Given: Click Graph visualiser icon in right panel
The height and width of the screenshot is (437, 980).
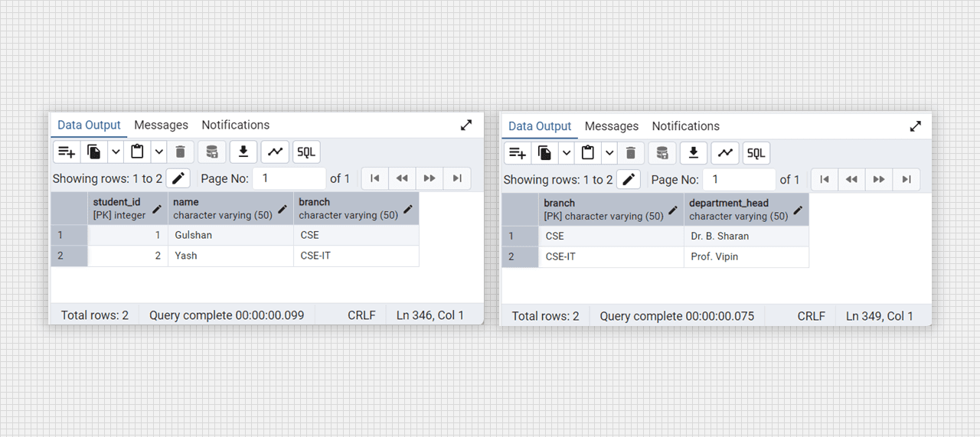Looking at the screenshot, I should (725, 153).
